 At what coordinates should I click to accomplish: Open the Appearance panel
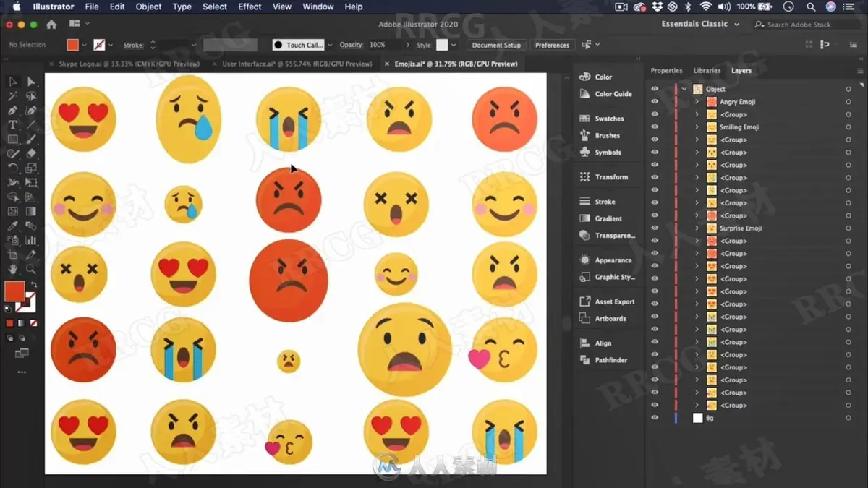point(605,260)
